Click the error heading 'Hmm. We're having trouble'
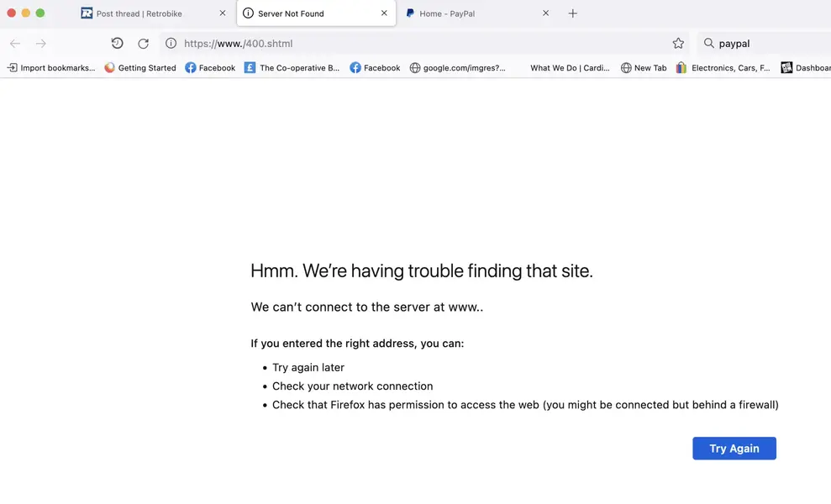 tap(422, 270)
